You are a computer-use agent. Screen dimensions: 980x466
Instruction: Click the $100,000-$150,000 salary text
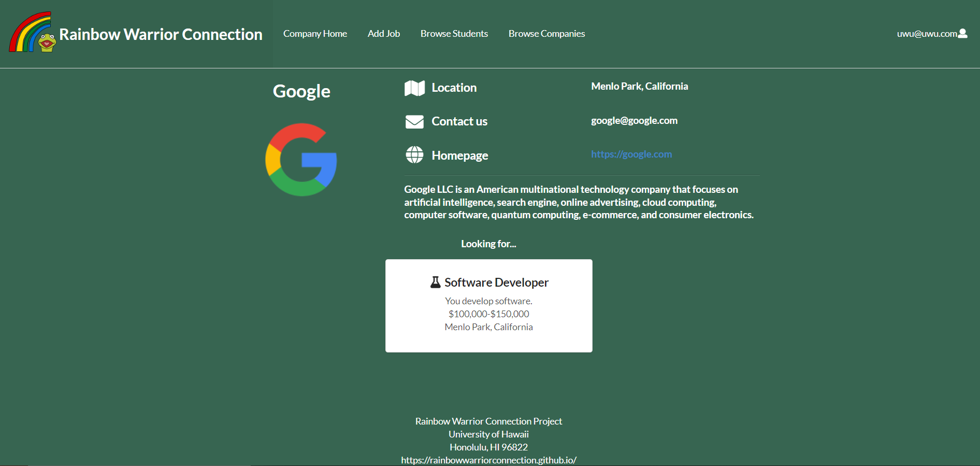point(488,314)
